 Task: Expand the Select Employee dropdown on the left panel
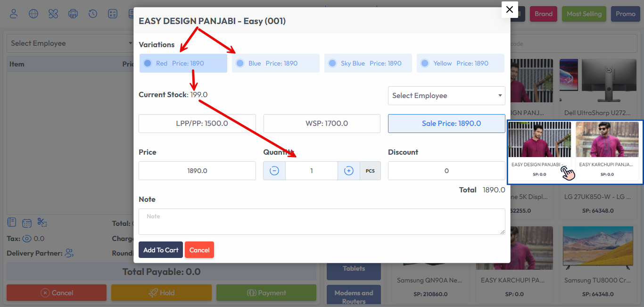pyautogui.click(x=70, y=43)
